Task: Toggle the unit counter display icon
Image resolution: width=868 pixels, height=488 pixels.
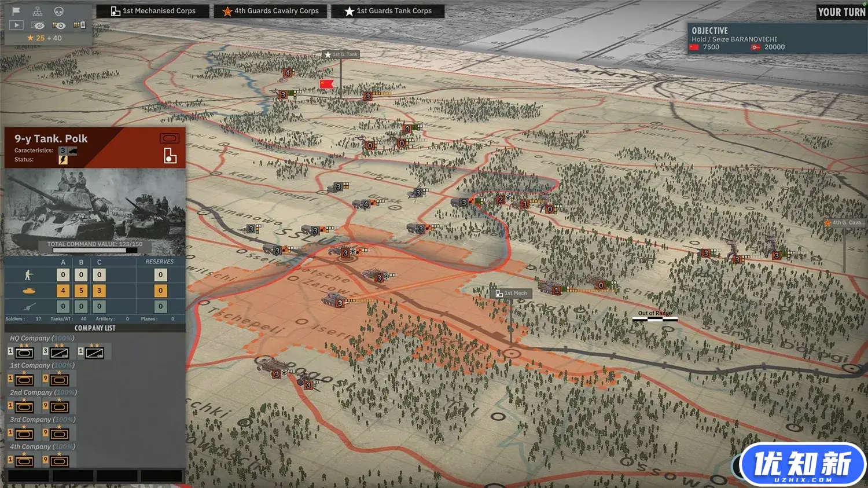Action: 80,25
